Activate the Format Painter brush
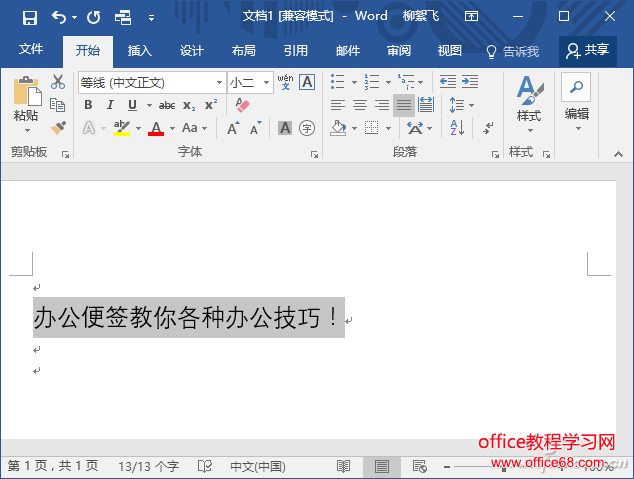Image resolution: width=634 pixels, height=479 pixels. pos(58,128)
